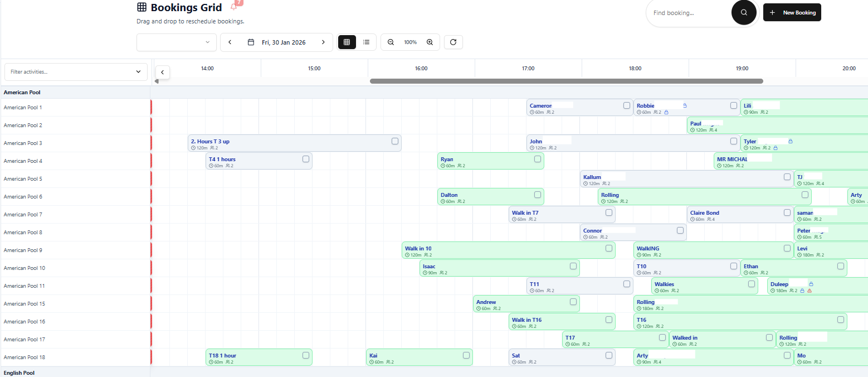The image size is (868, 377).
Task: Open the empty dropdown left of the date
Action: coord(177,42)
